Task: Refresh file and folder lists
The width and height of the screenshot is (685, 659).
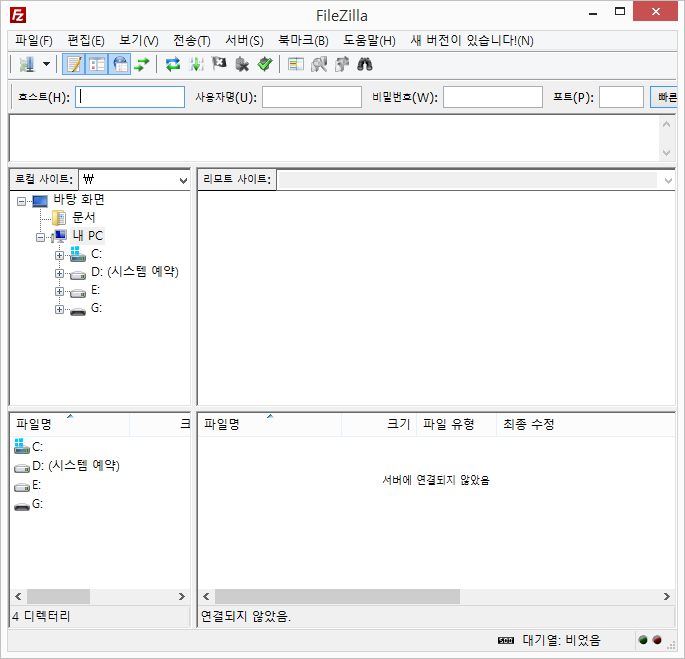Action: [173, 65]
